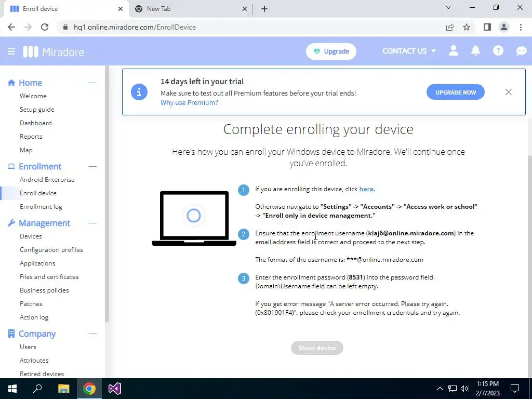This screenshot has width=532, height=399.
Task: Close the New Tab tab
Action: click(245, 9)
